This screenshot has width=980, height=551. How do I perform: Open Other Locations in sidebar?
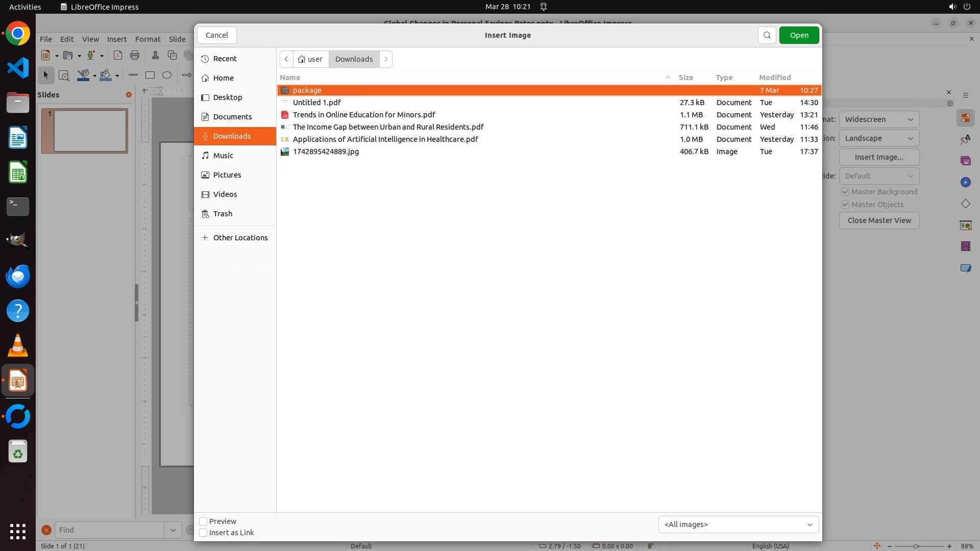pyautogui.click(x=240, y=238)
